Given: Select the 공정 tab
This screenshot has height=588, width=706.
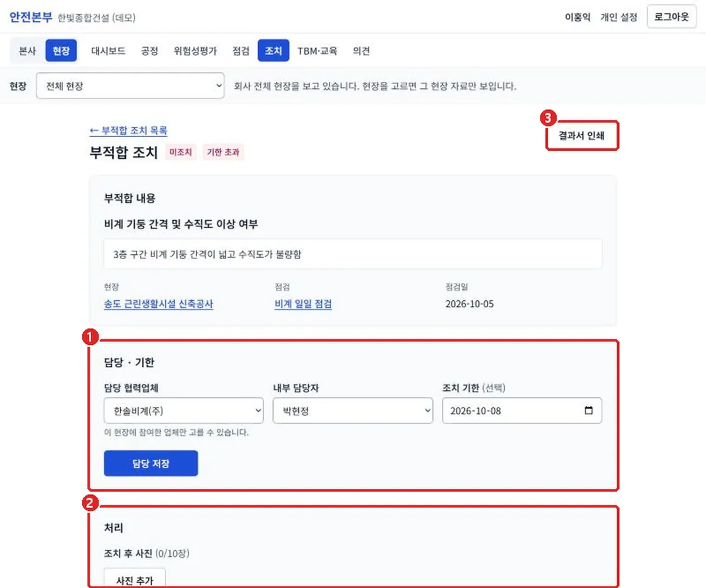Looking at the screenshot, I should pyautogui.click(x=149, y=51).
